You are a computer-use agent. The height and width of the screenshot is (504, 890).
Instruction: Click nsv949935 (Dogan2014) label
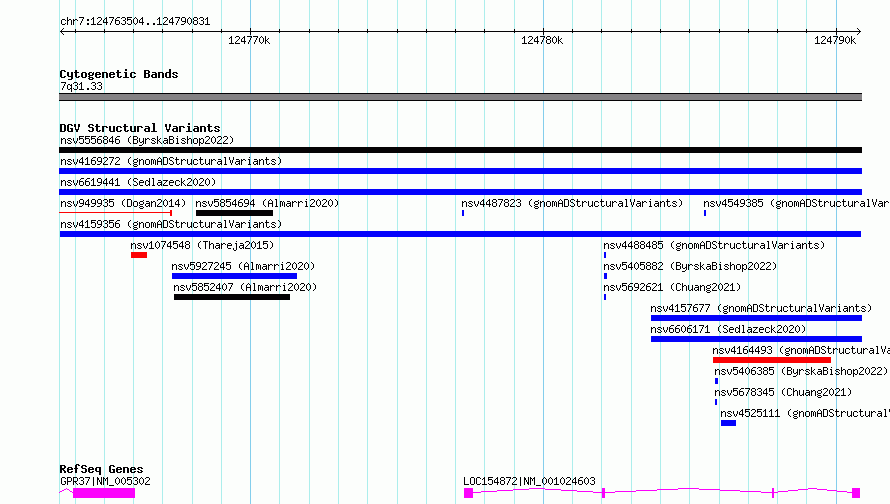coord(123,203)
